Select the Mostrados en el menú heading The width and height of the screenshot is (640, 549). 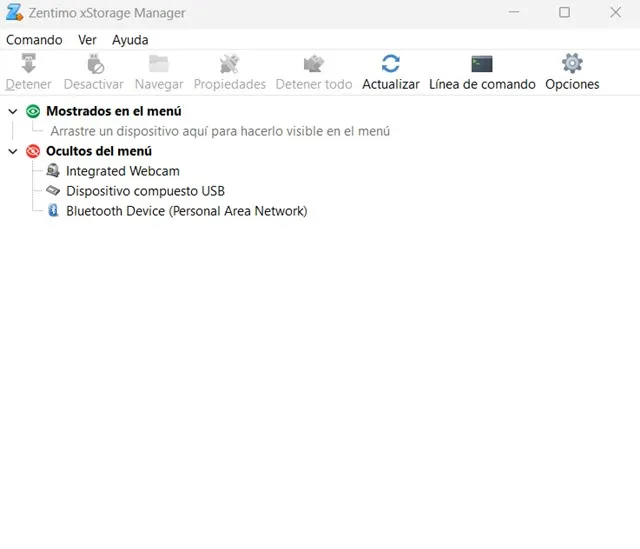coord(114,111)
